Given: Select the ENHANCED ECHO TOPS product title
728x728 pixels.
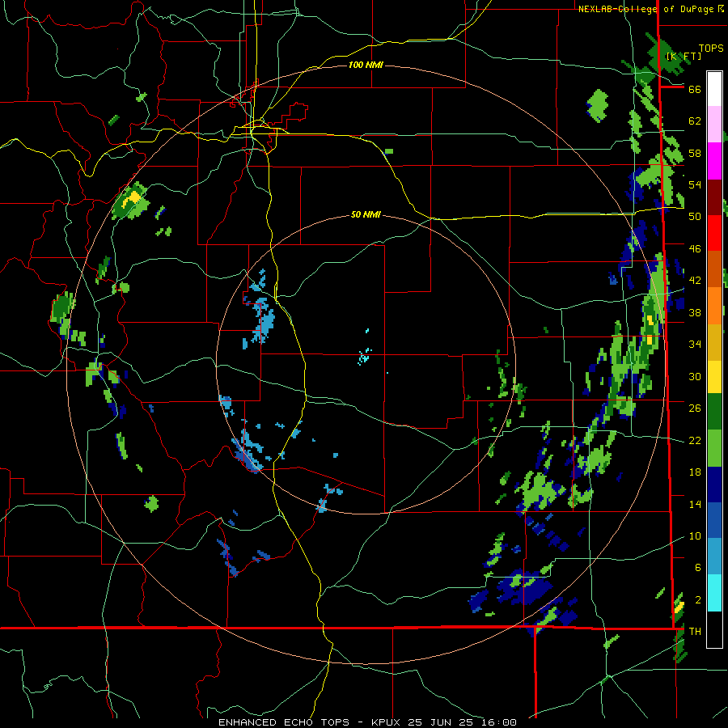Looking at the screenshot, I should pos(284,722).
